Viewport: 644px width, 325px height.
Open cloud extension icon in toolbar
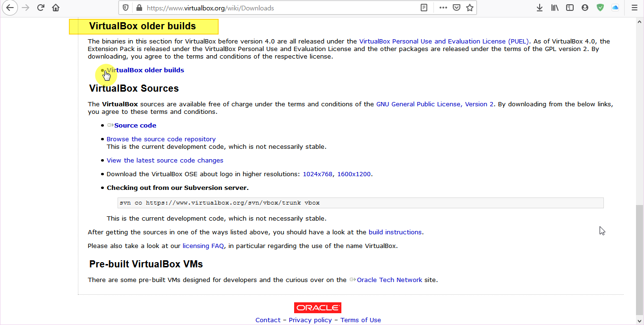click(615, 8)
